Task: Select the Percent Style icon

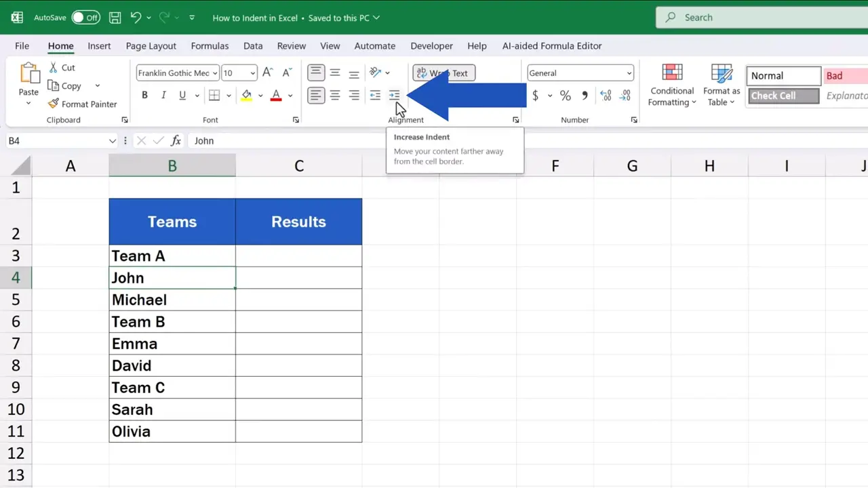Action: [565, 96]
